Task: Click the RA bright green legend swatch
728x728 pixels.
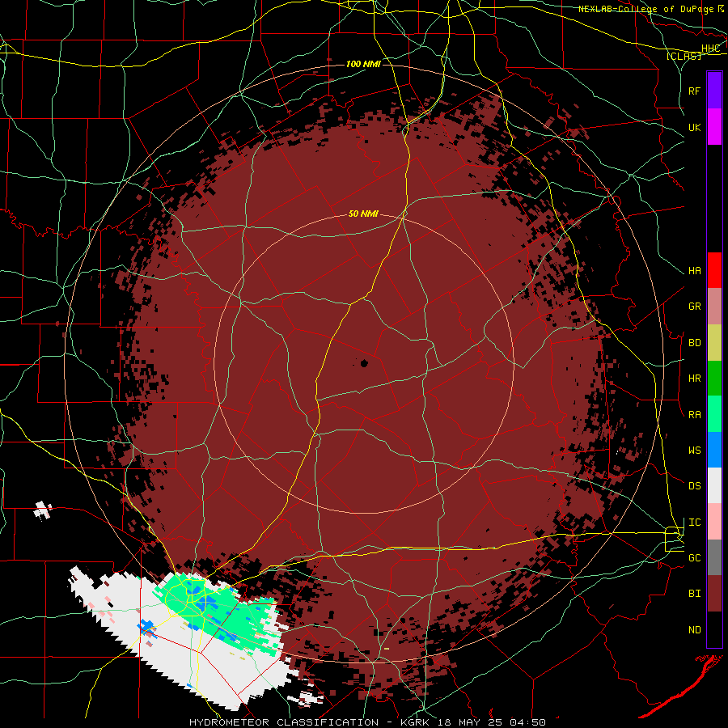Action: click(714, 414)
